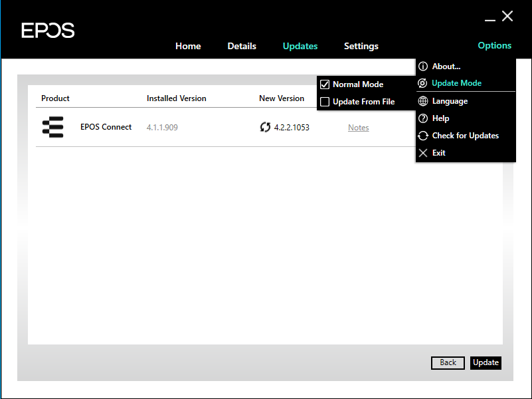Click the Update Mode gear icon

[x=422, y=83]
